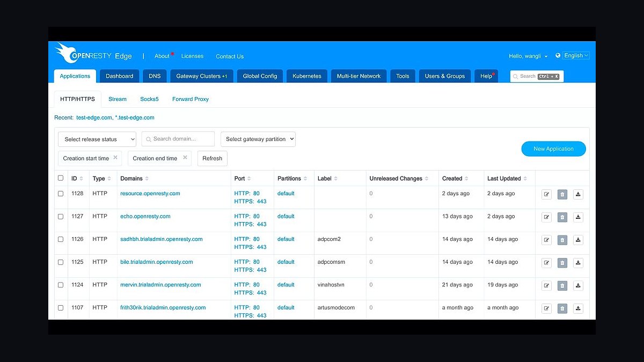Open the Help tab
The height and width of the screenshot is (362, 644).
486,76
